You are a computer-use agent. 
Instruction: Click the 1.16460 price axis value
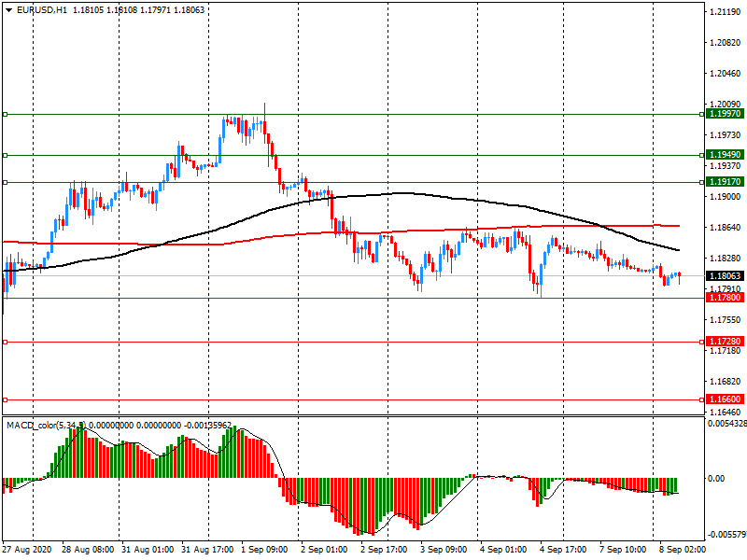(x=726, y=413)
